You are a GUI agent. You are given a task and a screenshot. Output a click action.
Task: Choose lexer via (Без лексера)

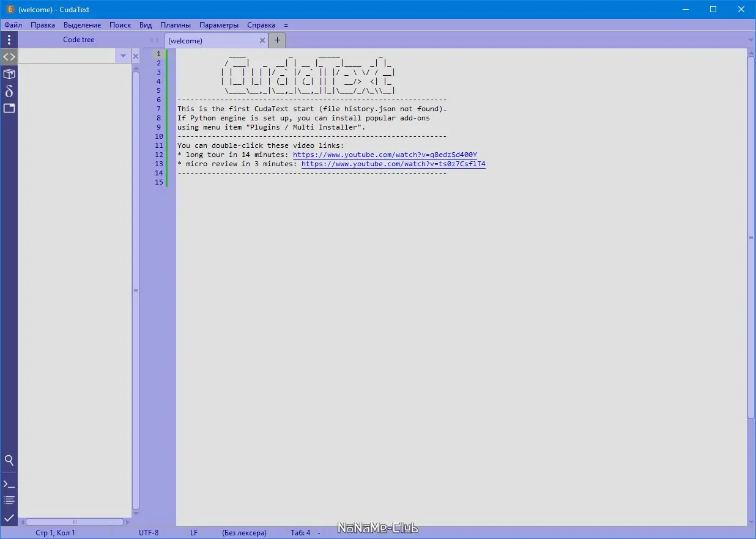point(245,533)
